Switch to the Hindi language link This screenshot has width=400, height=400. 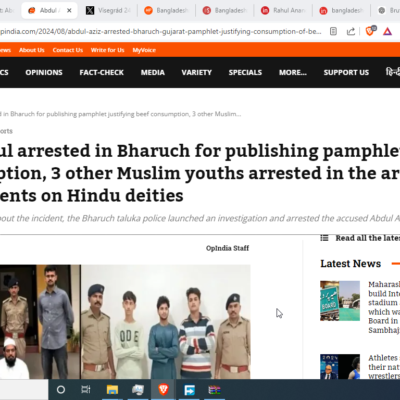(x=393, y=72)
